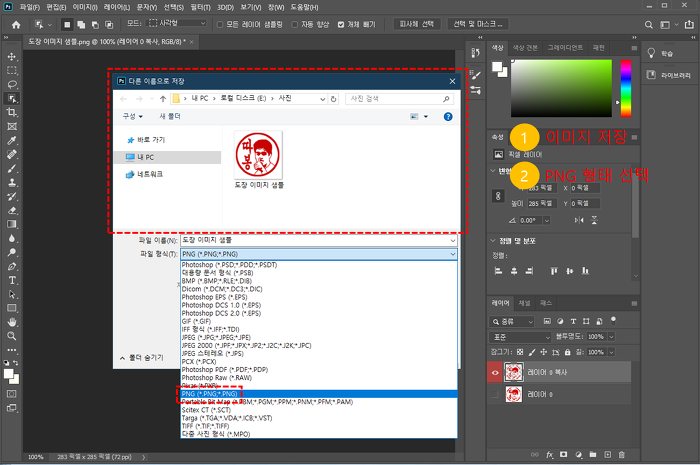Open the 라이브러리 panel button
This screenshot has height=465, width=700.
[x=669, y=75]
